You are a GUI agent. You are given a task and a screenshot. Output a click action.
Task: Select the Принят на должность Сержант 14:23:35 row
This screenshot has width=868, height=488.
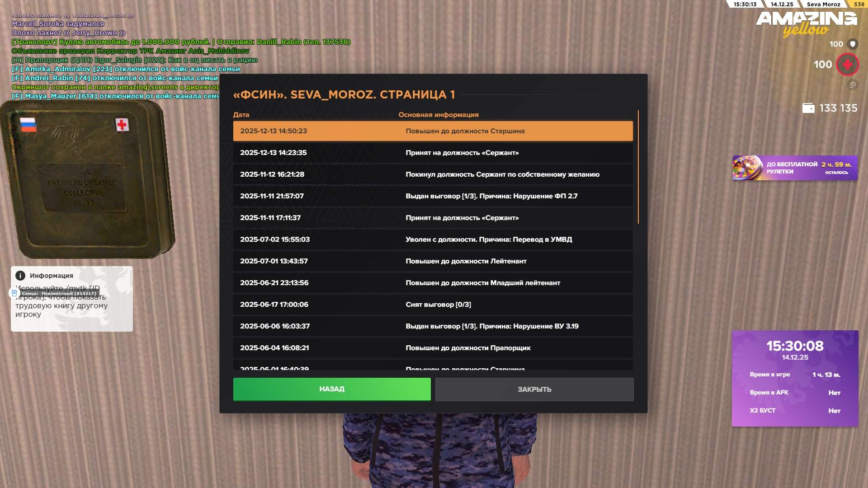click(x=433, y=153)
